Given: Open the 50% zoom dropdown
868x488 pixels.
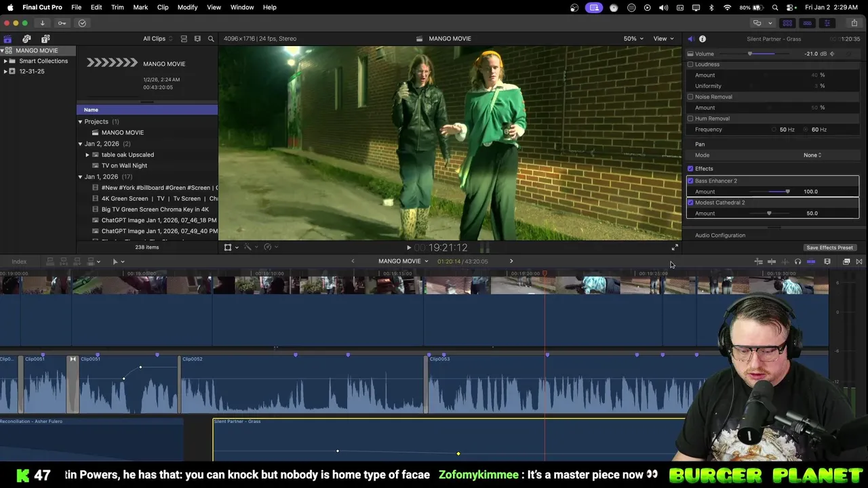Looking at the screenshot, I should click(x=633, y=39).
